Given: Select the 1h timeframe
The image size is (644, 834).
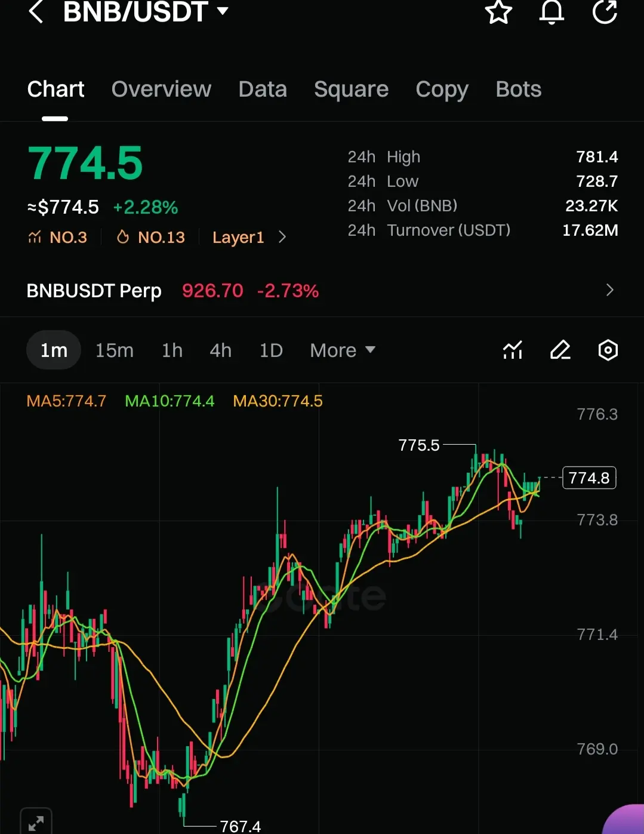Looking at the screenshot, I should pos(172,350).
